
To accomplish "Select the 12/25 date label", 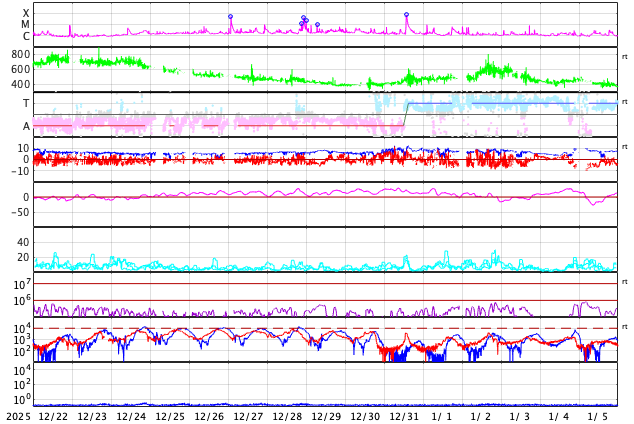I will (170, 416).
